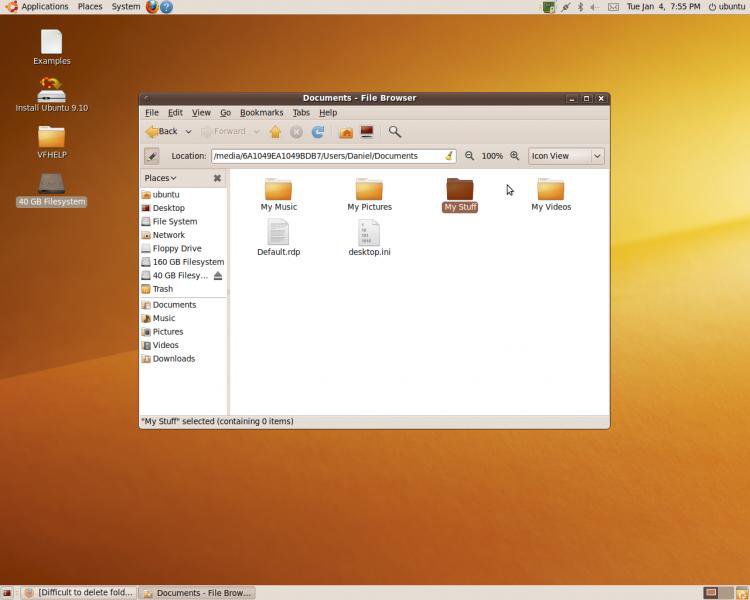Click the Stop loading icon
750x600 pixels.
click(297, 132)
